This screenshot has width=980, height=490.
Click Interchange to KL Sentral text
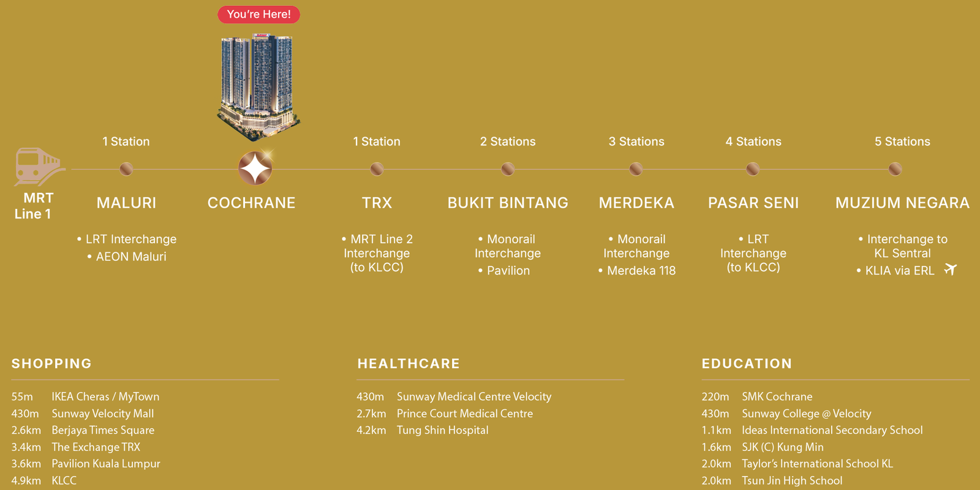tap(903, 246)
